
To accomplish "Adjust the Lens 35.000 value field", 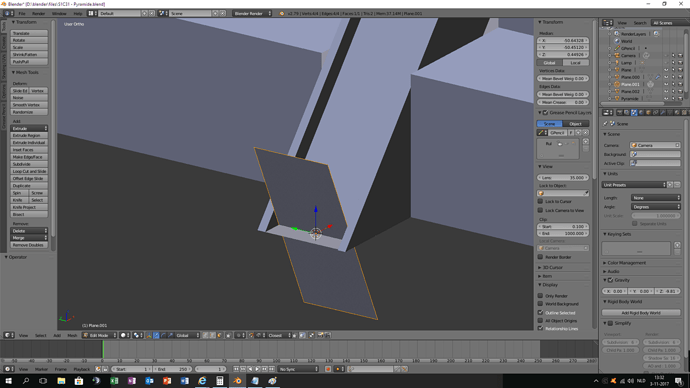I will point(563,177).
